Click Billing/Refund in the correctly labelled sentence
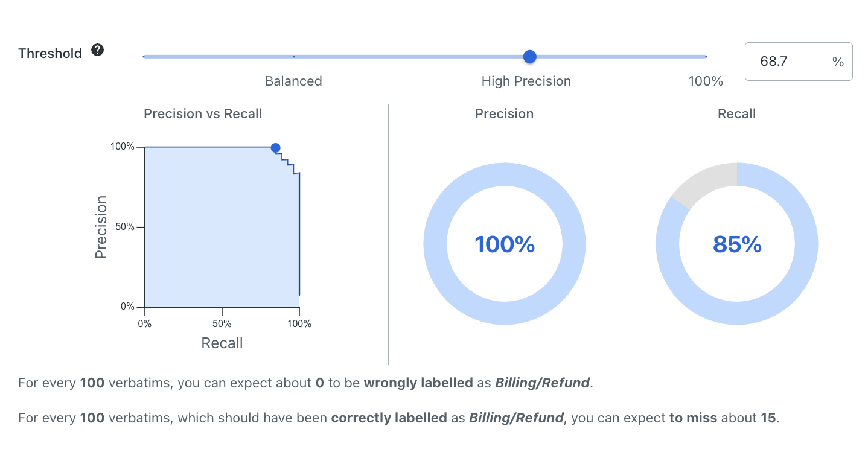 pos(516,418)
